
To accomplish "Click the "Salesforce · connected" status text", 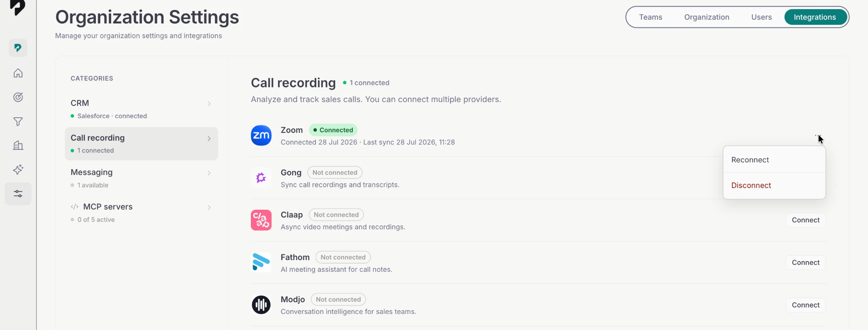I will click(112, 116).
